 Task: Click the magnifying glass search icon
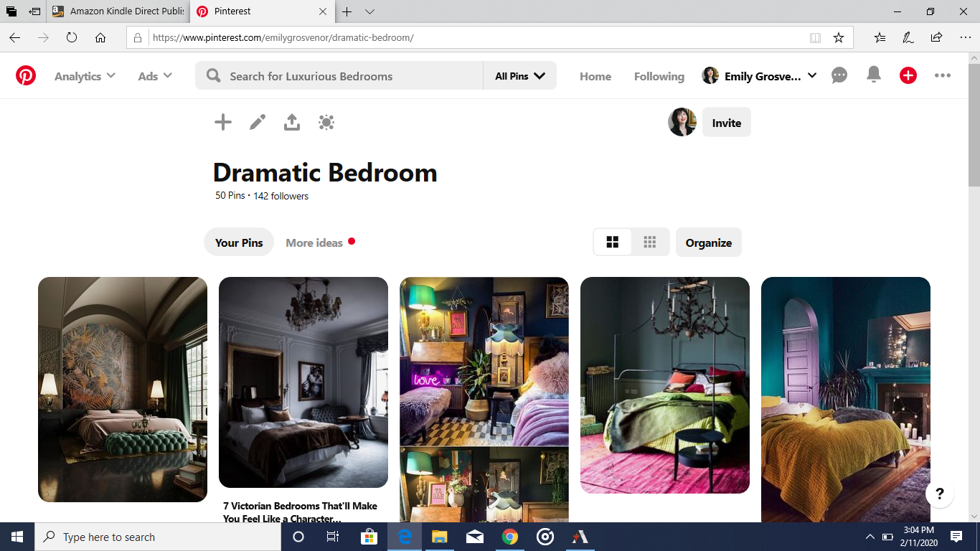coord(213,76)
